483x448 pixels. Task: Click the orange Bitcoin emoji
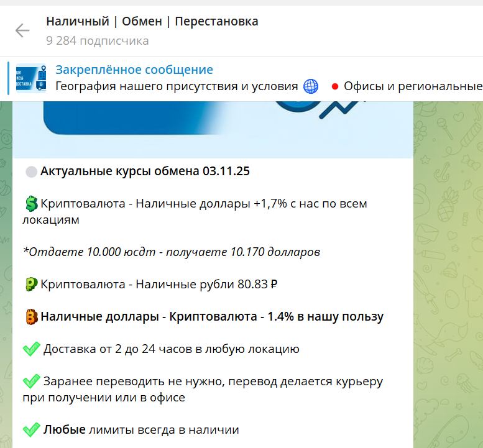coord(32,317)
